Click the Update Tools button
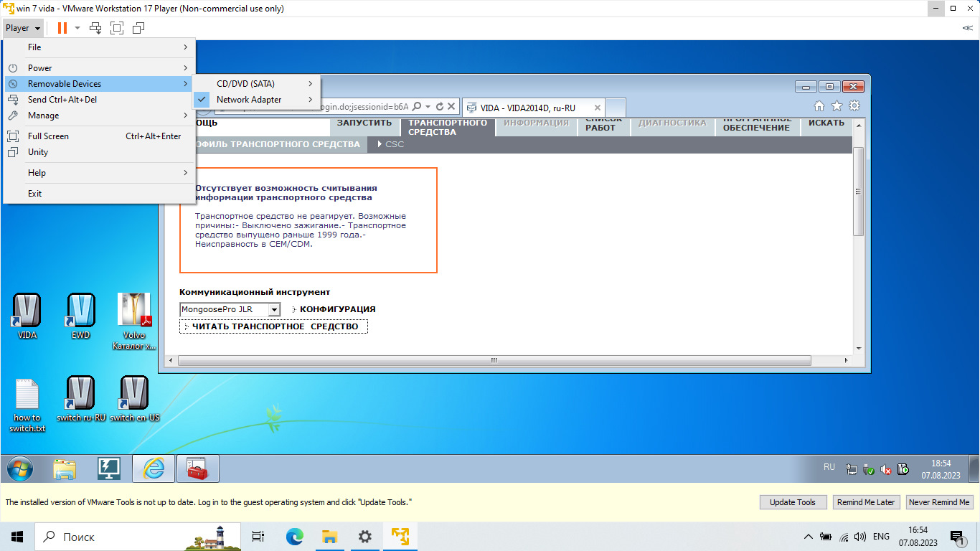980x551 pixels. click(793, 502)
